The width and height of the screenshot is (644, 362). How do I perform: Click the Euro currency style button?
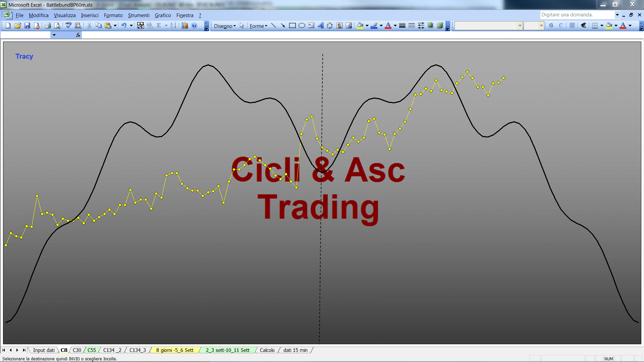tap(584, 25)
